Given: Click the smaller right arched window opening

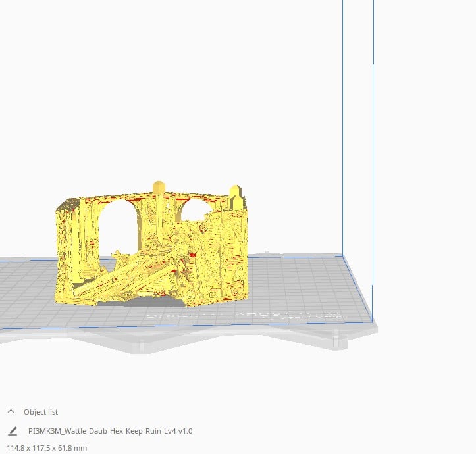Looking at the screenshot, I should [194, 211].
